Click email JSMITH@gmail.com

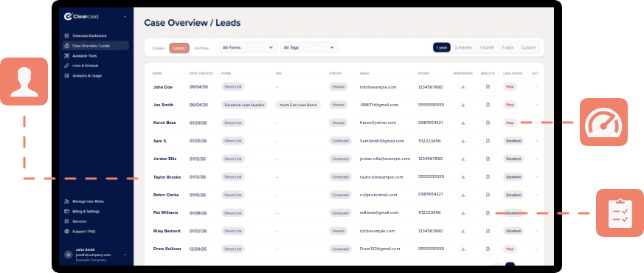pyautogui.click(x=379, y=105)
